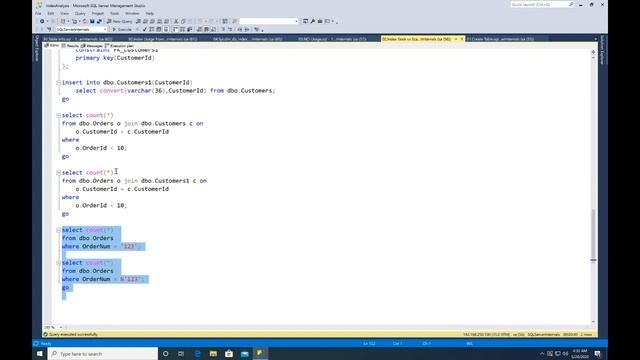Screen dimensions: 640x360
Task: Open the View menu
Action: tap(64, 13)
